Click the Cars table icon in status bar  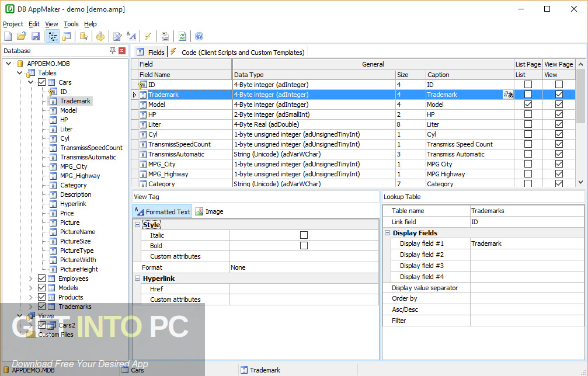coord(125,370)
